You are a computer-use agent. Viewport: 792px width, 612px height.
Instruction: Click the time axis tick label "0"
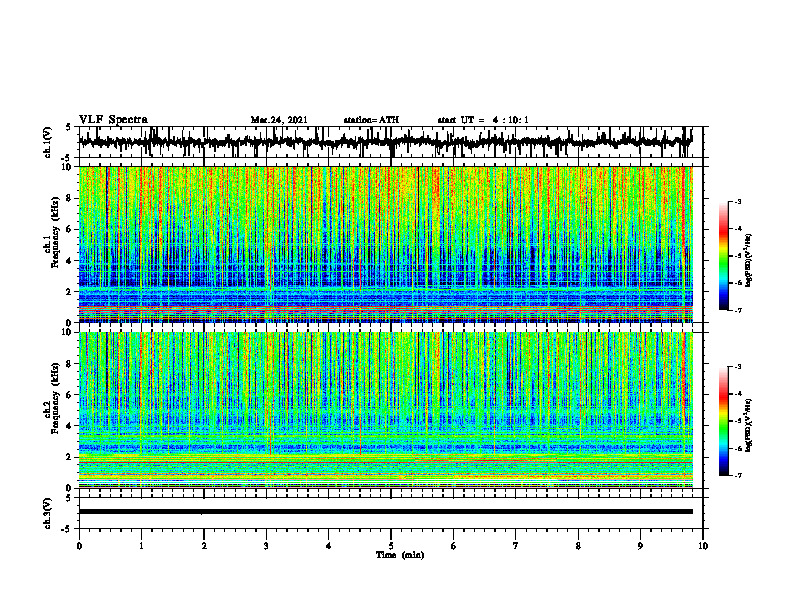(79, 546)
